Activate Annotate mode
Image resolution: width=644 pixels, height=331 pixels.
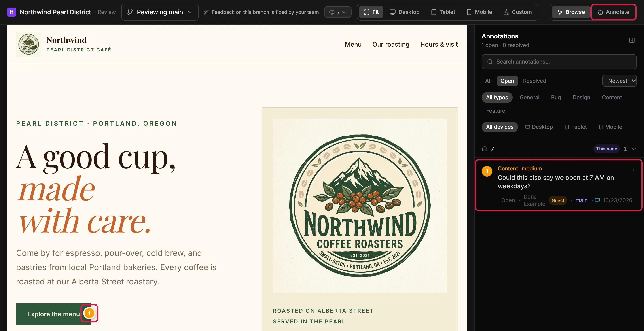pos(613,12)
